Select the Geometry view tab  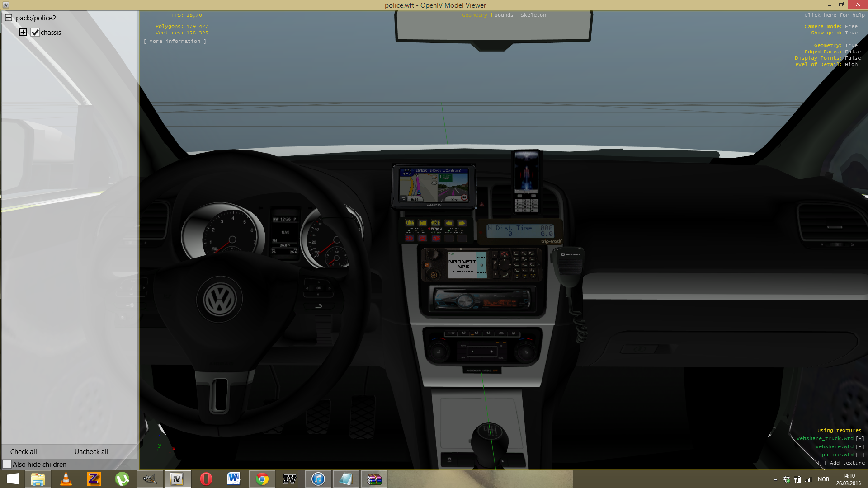click(x=474, y=15)
